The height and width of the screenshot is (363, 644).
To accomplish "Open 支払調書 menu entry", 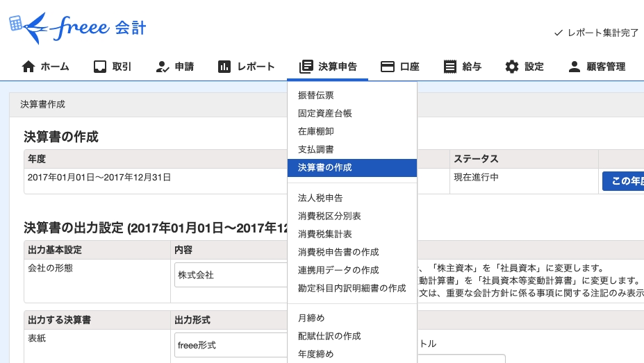I will 352,149.
